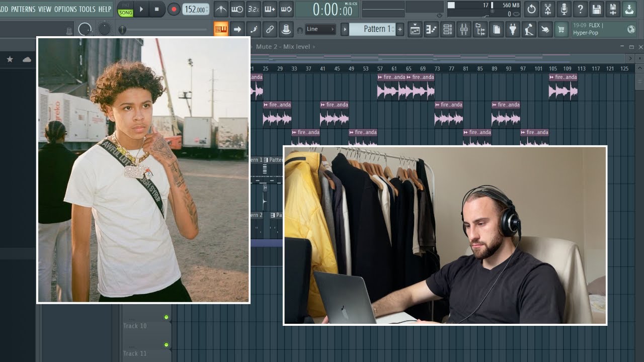Open the Piano roll view icon

tap(431, 29)
